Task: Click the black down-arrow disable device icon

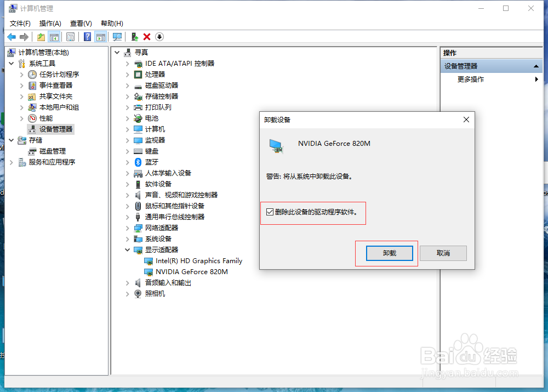Action: click(x=159, y=37)
